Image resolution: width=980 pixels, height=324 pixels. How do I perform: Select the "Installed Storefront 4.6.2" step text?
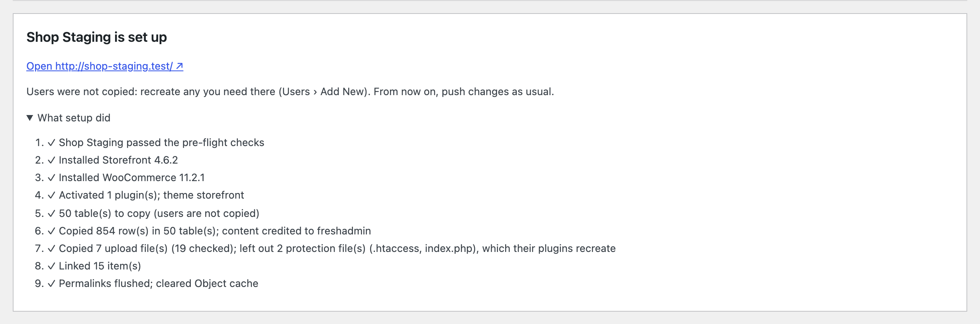[x=118, y=160]
